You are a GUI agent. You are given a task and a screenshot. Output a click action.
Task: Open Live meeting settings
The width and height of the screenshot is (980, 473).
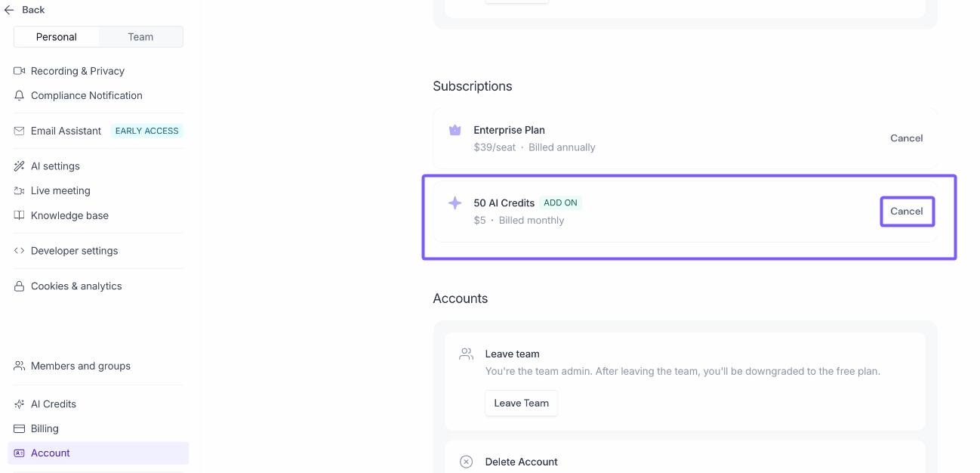(60, 191)
